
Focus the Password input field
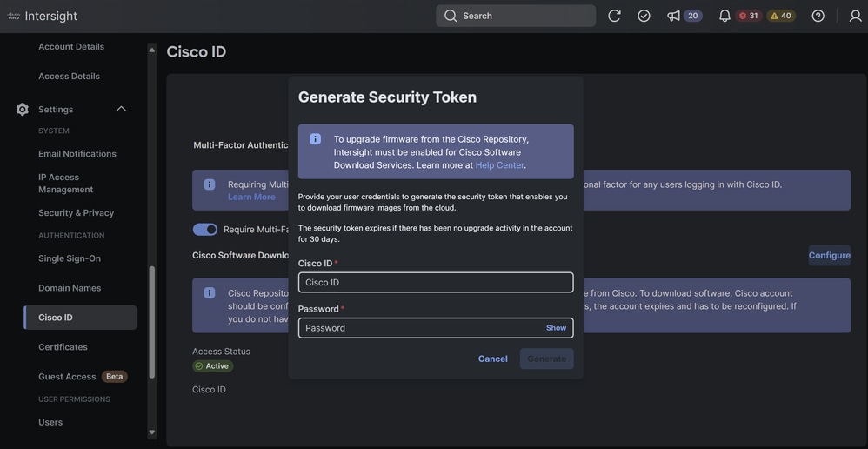pyautogui.click(x=436, y=328)
